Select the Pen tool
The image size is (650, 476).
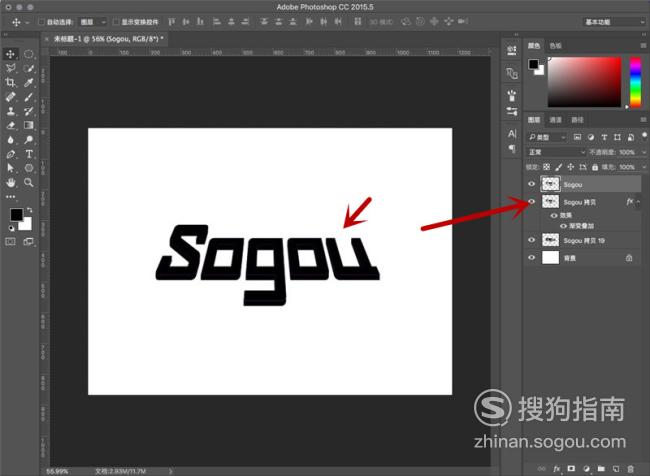(10, 154)
